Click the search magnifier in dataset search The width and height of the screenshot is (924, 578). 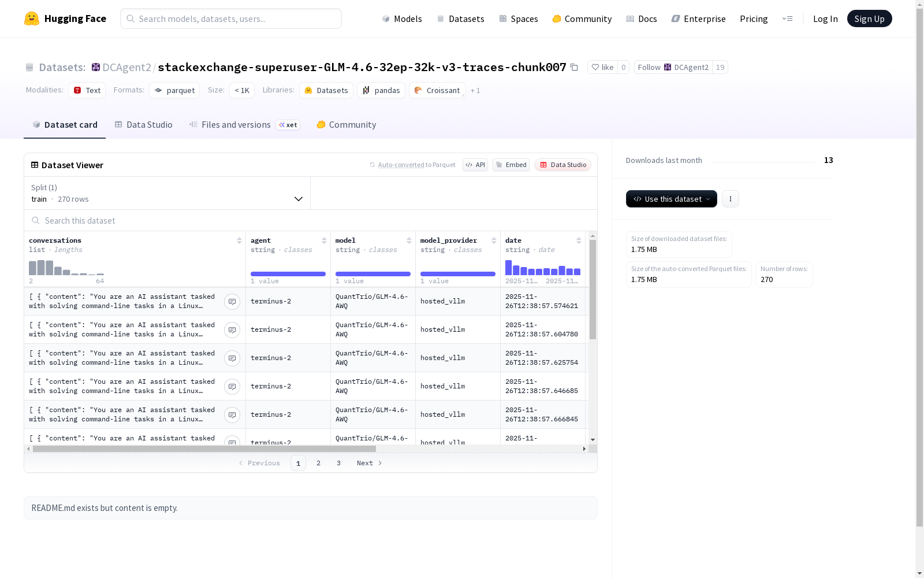click(x=36, y=220)
